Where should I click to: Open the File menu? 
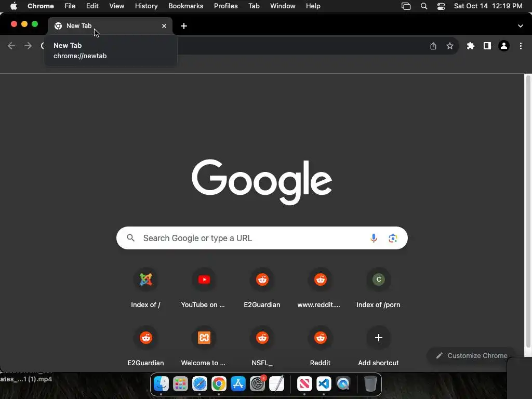coord(70,6)
